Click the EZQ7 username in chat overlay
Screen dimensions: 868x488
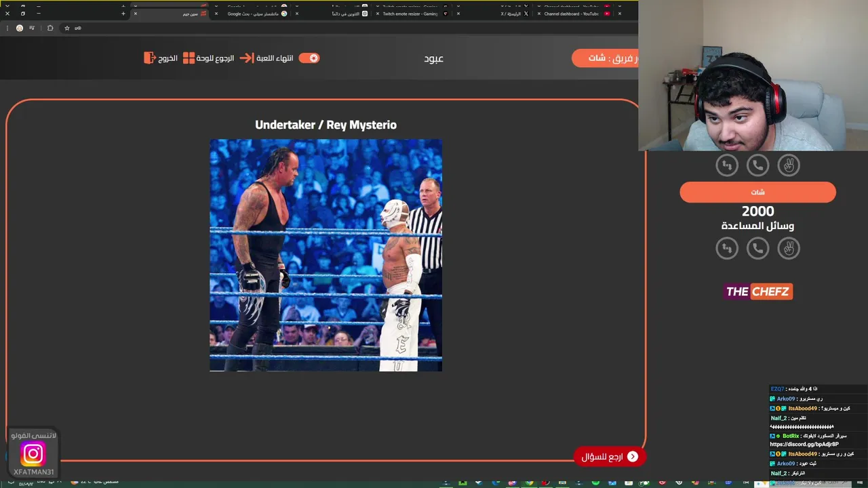[x=777, y=389]
